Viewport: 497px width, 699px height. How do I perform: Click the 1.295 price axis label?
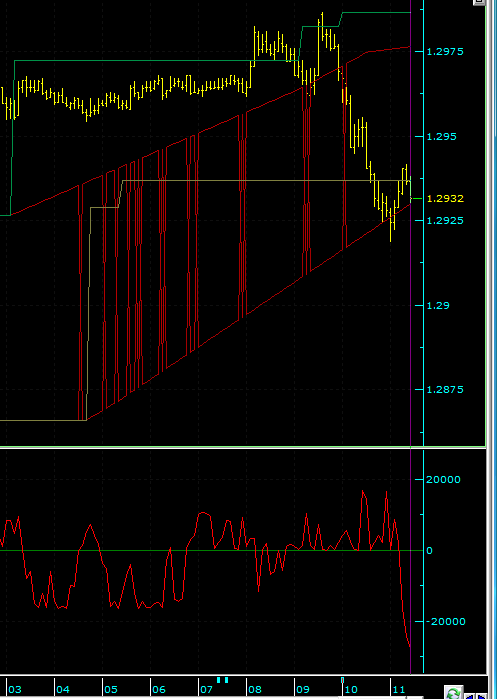coord(442,136)
